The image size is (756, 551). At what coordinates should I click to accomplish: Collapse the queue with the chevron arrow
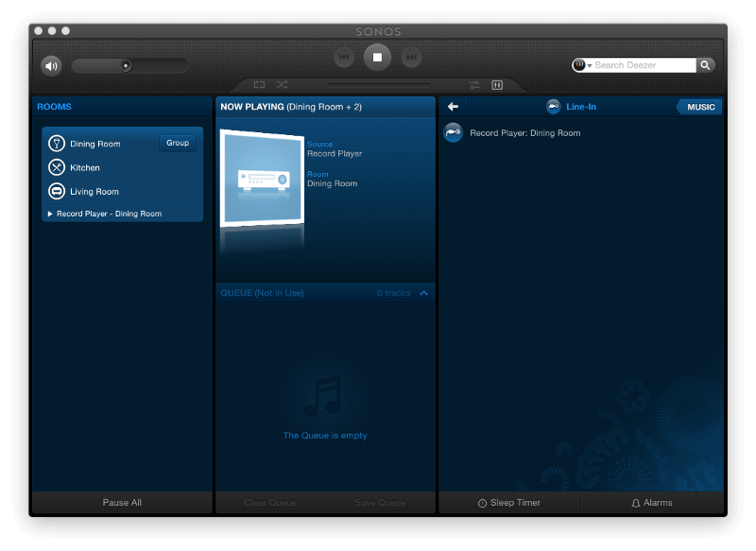point(423,293)
